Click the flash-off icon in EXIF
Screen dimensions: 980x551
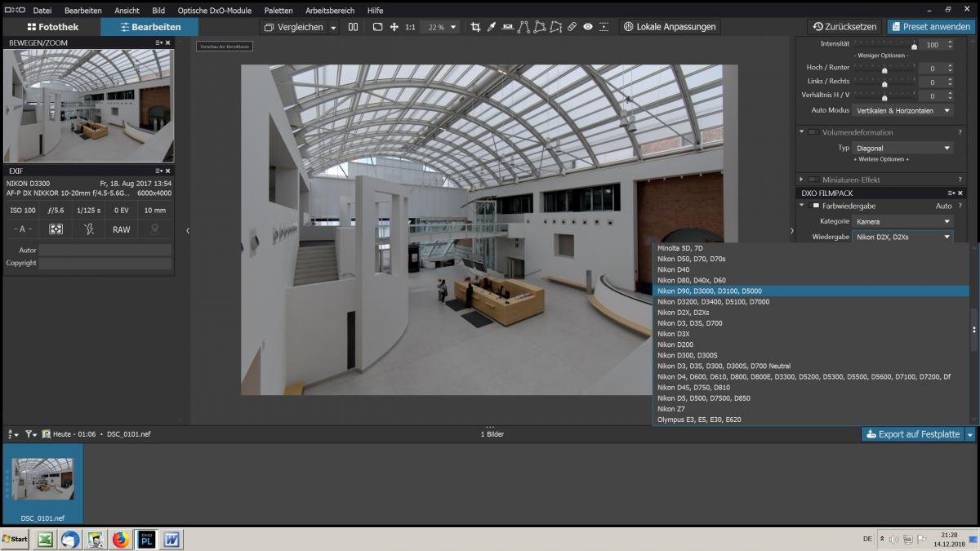tap(89, 229)
